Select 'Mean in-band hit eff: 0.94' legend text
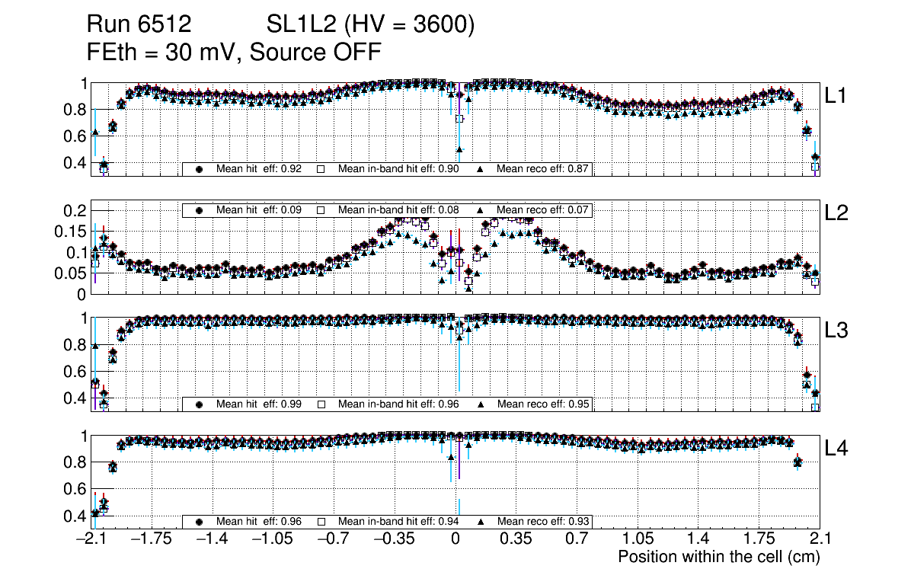Image resolution: width=911 pixels, height=588 pixels. click(x=398, y=522)
